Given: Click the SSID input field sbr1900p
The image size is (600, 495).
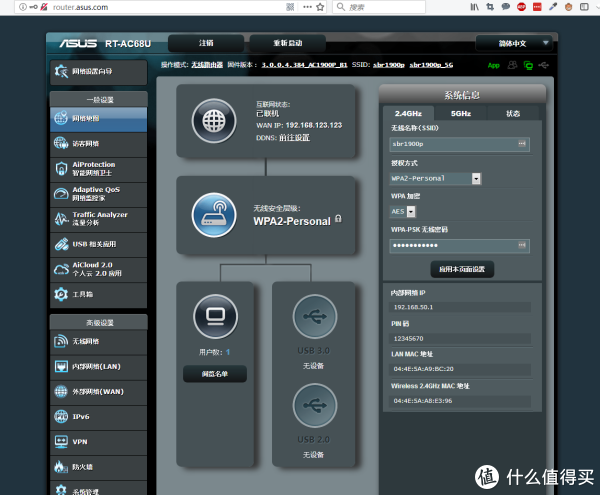Looking at the screenshot, I should pos(460,144).
